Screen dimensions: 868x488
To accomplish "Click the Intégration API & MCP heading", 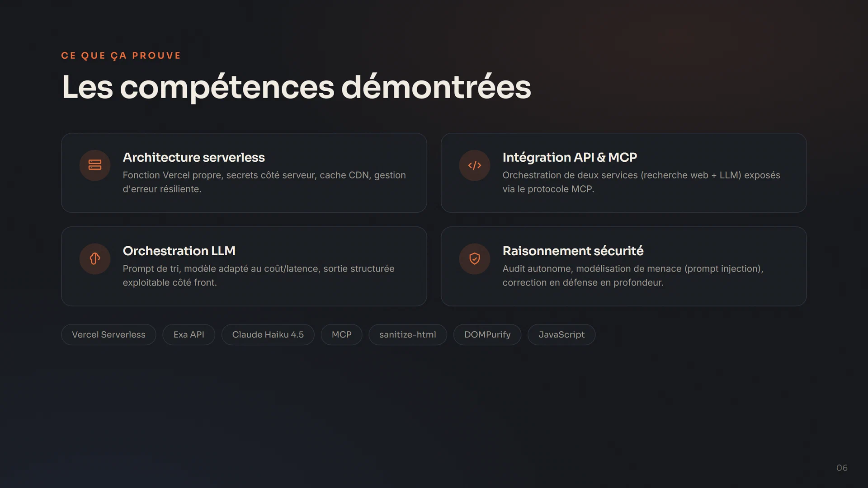I will tap(570, 157).
